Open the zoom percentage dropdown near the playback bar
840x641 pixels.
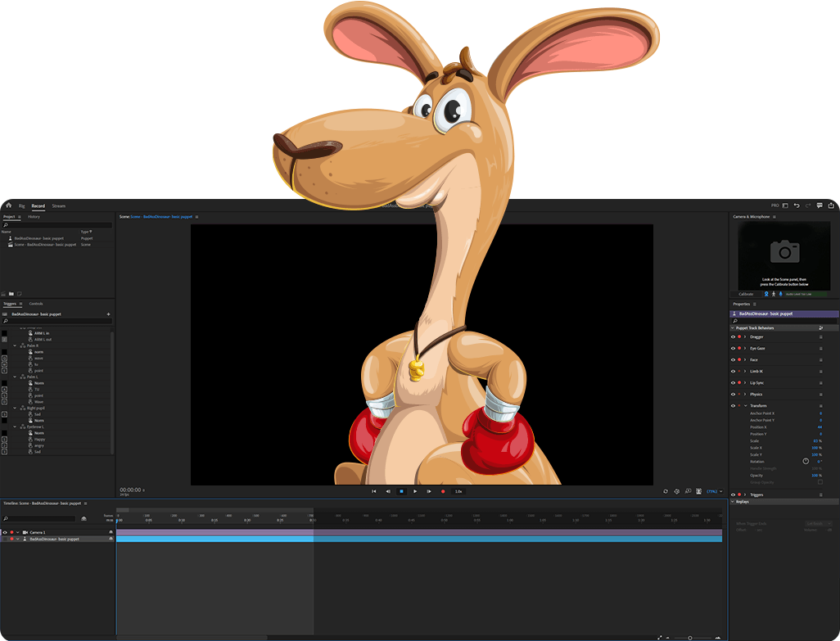(712, 490)
